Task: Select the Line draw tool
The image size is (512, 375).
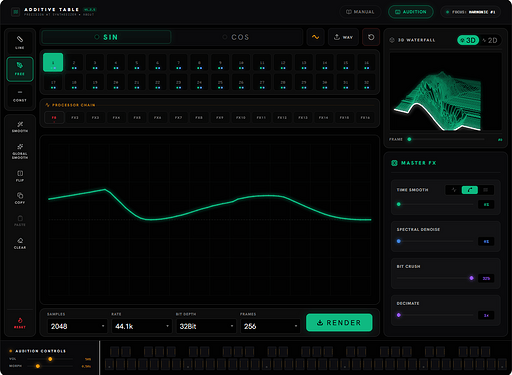Action: pyautogui.click(x=20, y=42)
